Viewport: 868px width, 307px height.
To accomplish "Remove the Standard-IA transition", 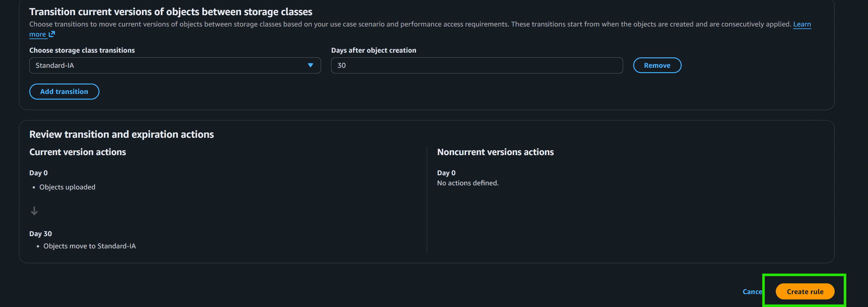I will coord(657,66).
